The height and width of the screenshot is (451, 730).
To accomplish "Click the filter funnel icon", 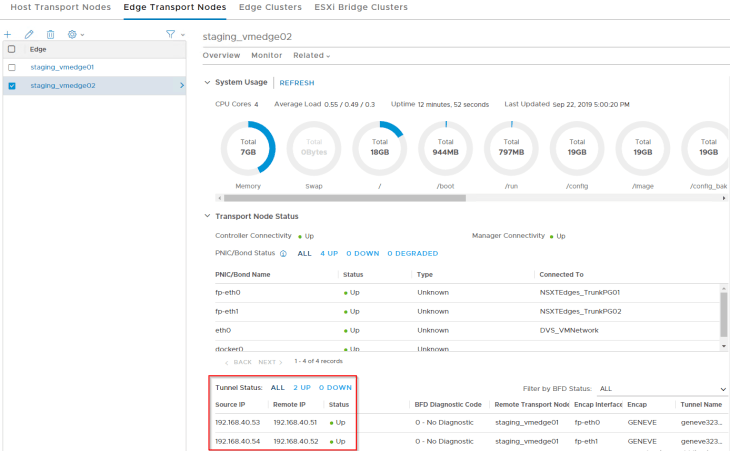I will pyautogui.click(x=172, y=34).
